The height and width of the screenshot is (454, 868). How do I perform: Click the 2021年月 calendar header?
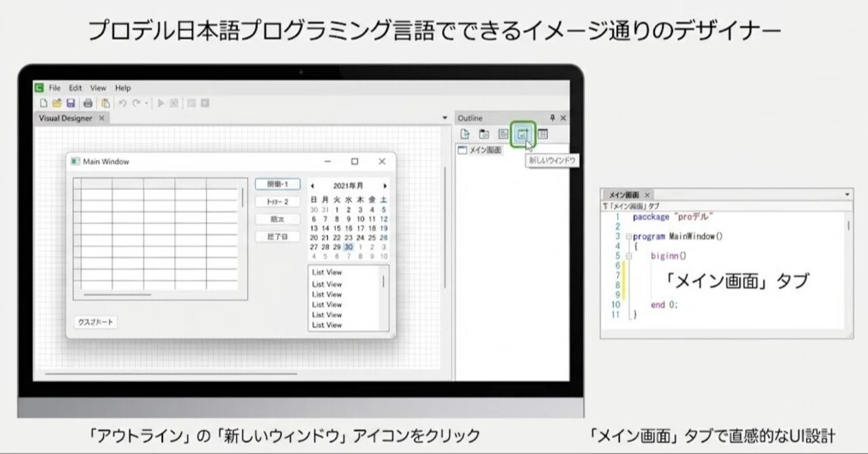pyautogui.click(x=348, y=186)
